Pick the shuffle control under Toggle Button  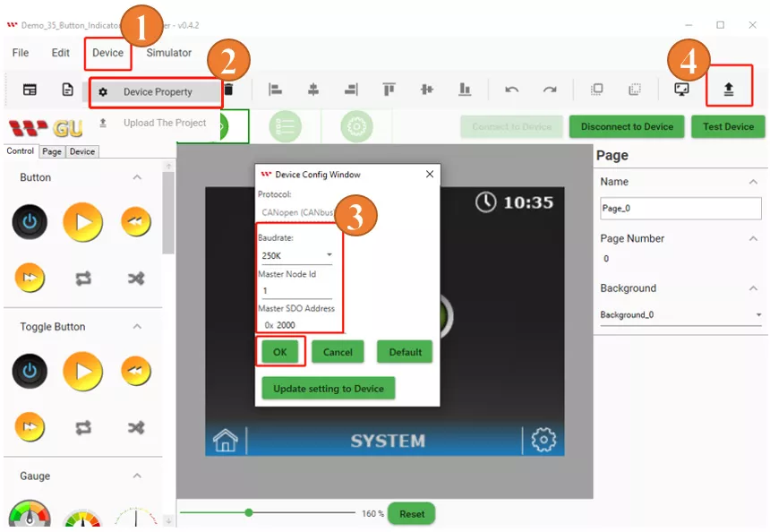tap(135, 428)
